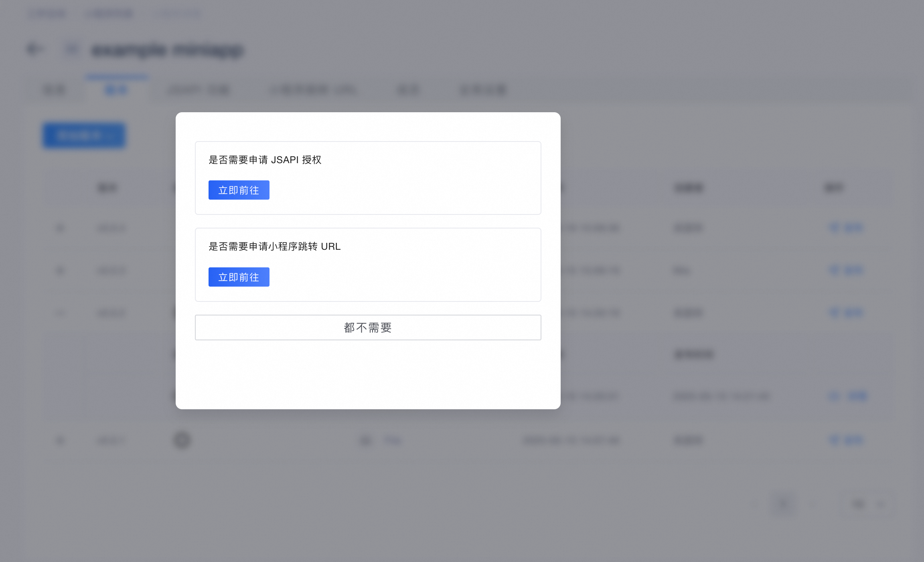Click the blue primary button above the table
This screenshot has width=924, height=562.
point(84,135)
